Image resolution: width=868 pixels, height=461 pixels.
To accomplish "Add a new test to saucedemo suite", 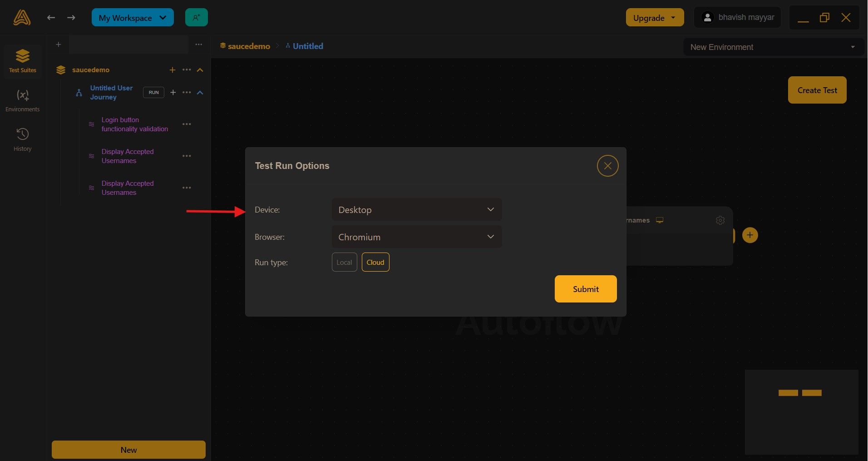I will pos(173,69).
